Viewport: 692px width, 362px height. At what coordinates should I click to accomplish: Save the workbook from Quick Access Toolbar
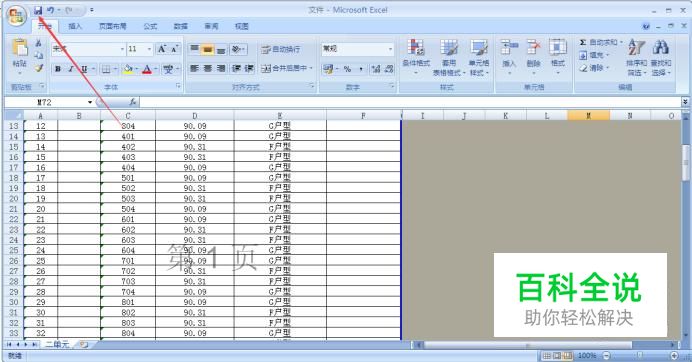[x=38, y=10]
